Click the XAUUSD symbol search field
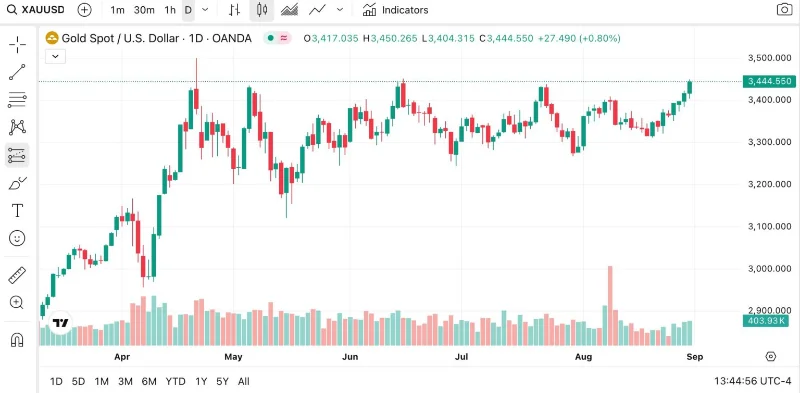This screenshot has height=393, width=800. click(36, 10)
